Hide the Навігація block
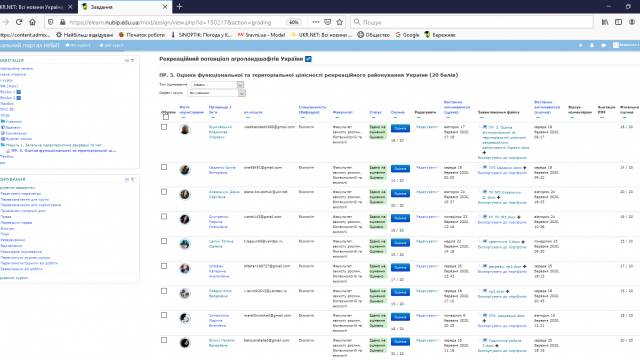 127,60
